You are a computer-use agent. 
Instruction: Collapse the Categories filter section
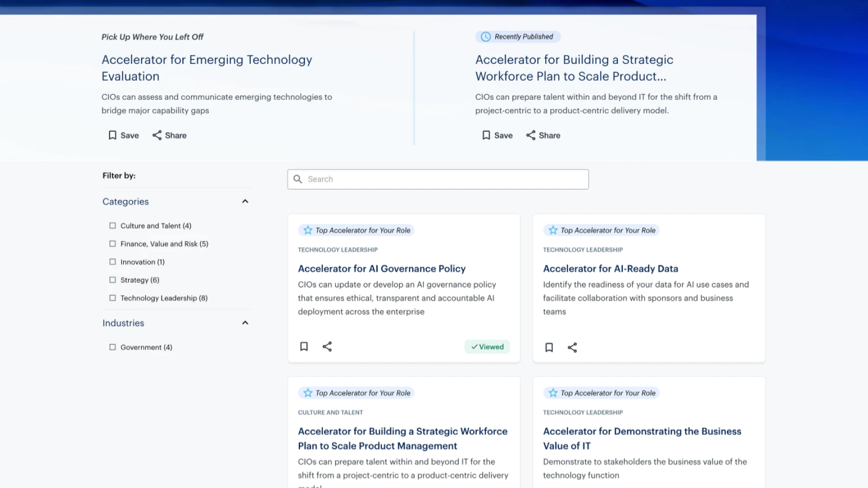(245, 201)
